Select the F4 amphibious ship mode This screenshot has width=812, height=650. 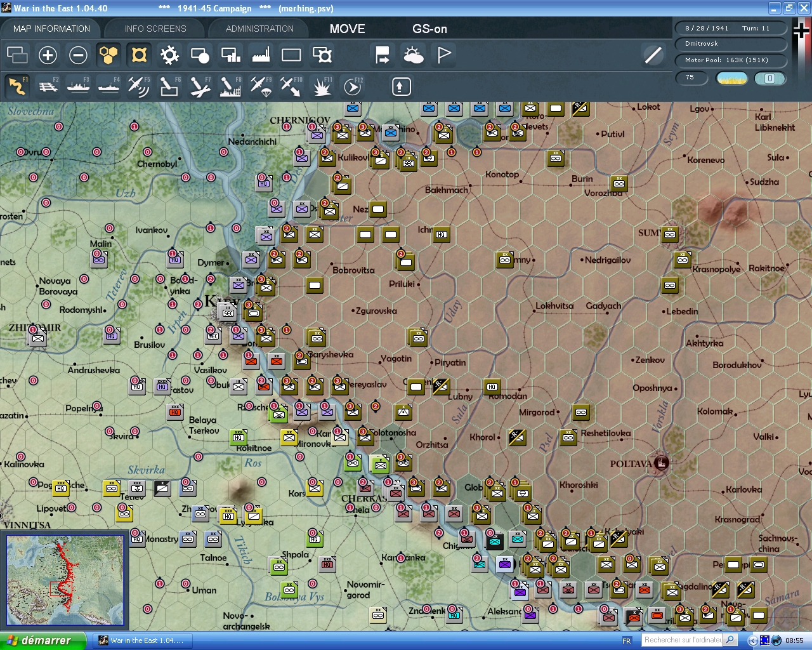[109, 86]
